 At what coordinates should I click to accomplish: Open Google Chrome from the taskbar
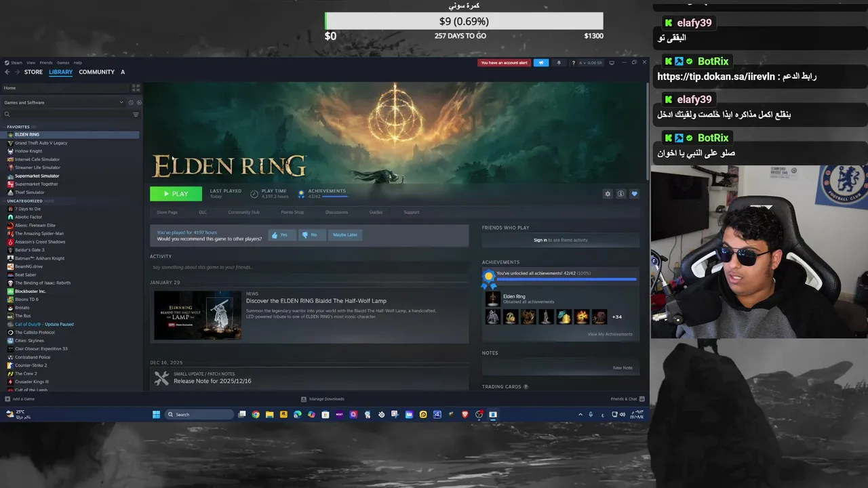pyautogui.click(x=256, y=415)
